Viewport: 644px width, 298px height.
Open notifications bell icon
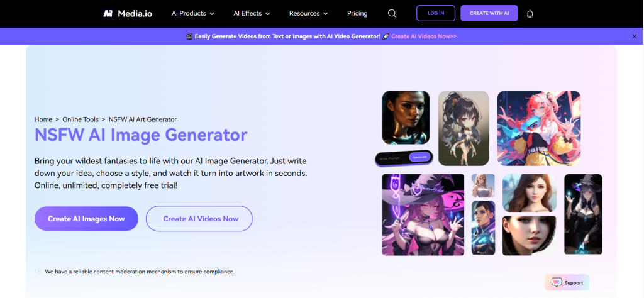click(530, 14)
